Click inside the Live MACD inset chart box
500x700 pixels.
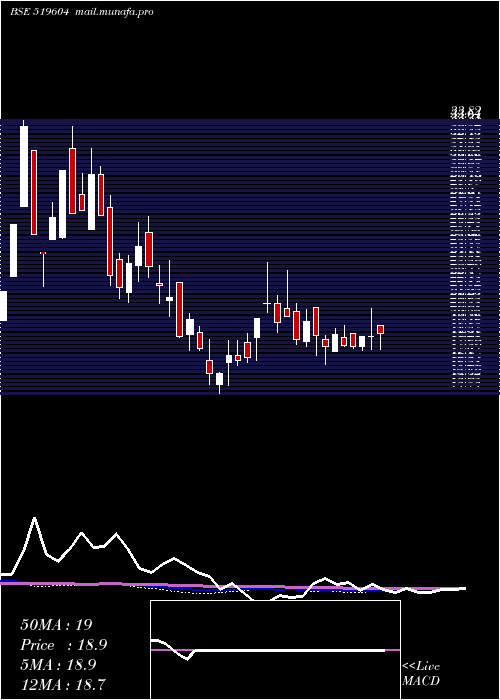point(275,650)
